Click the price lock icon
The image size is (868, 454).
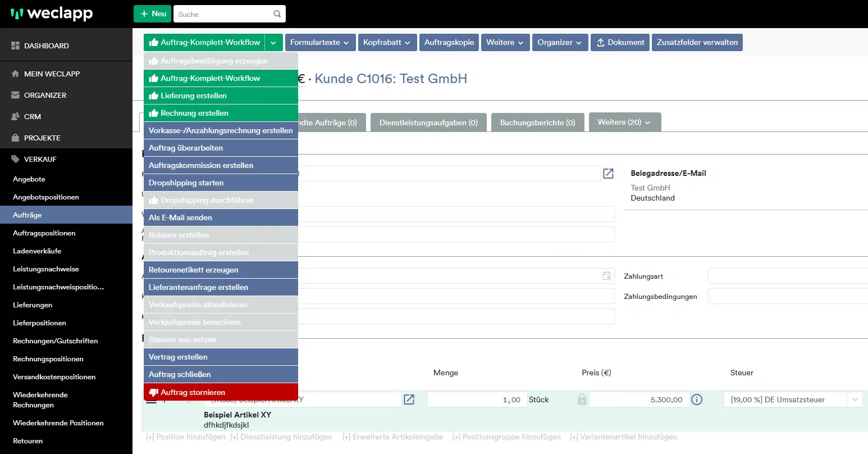[x=582, y=399]
